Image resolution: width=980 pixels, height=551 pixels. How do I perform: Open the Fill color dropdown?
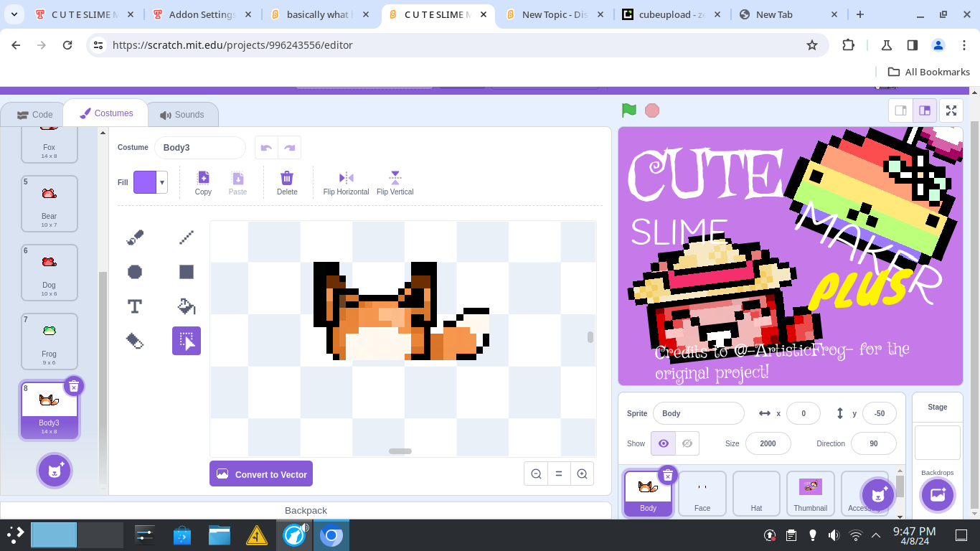[161, 182]
